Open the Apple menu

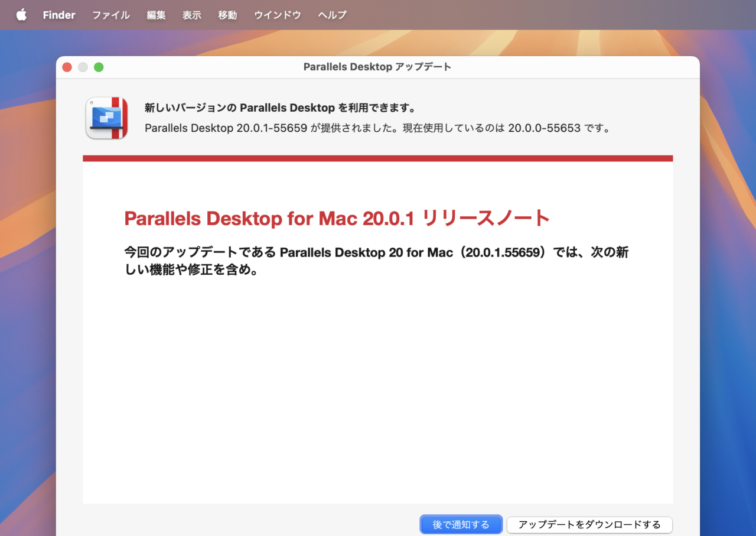pos(21,15)
